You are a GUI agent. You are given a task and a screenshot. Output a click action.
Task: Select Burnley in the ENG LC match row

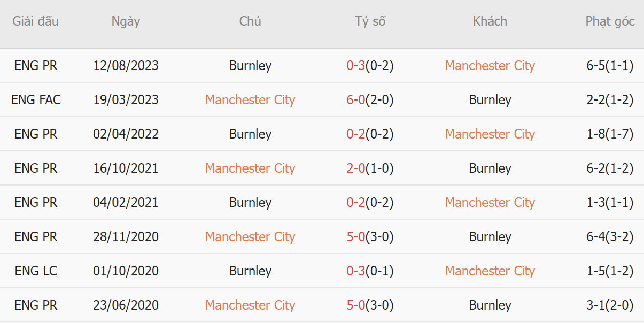[250, 271]
